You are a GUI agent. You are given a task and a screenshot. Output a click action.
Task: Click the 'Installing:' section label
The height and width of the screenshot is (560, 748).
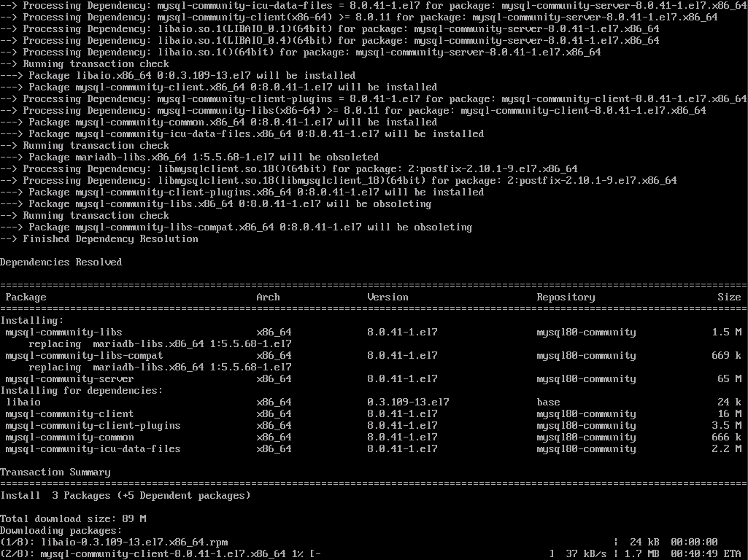pyautogui.click(x=32, y=320)
